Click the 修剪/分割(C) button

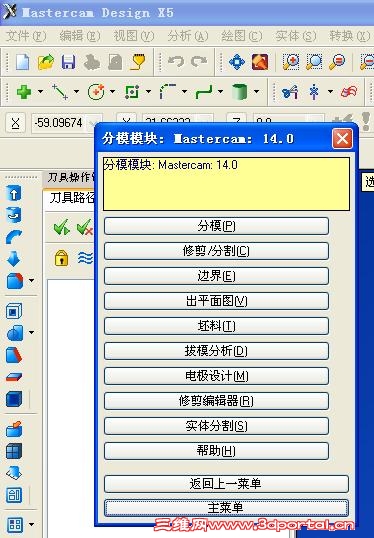point(216,251)
